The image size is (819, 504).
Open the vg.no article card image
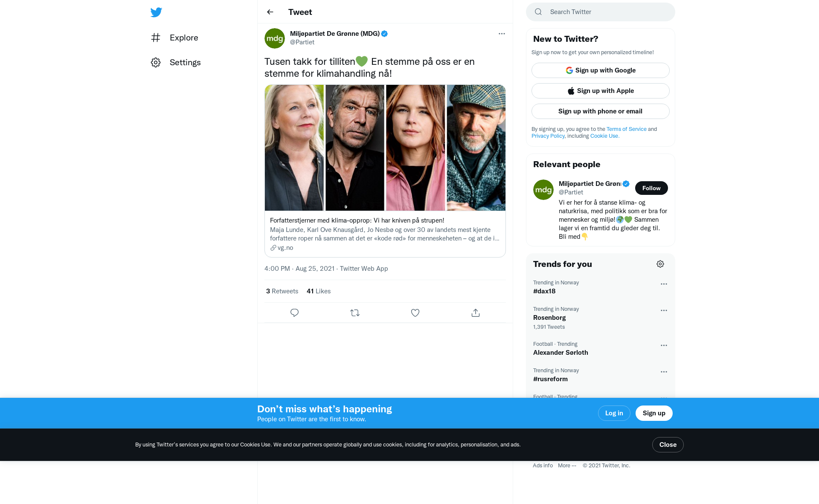pyautogui.click(x=385, y=148)
